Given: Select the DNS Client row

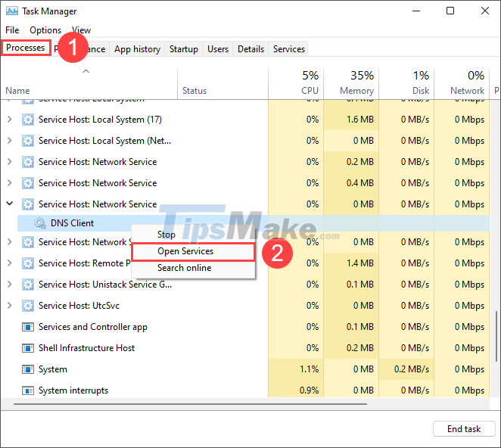Looking at the screenshot, I should [x=254, y=223].
